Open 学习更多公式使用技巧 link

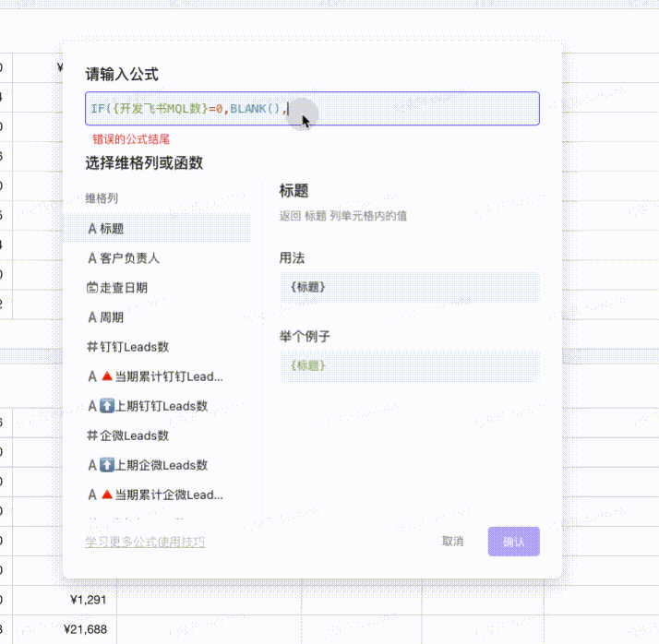145,542
